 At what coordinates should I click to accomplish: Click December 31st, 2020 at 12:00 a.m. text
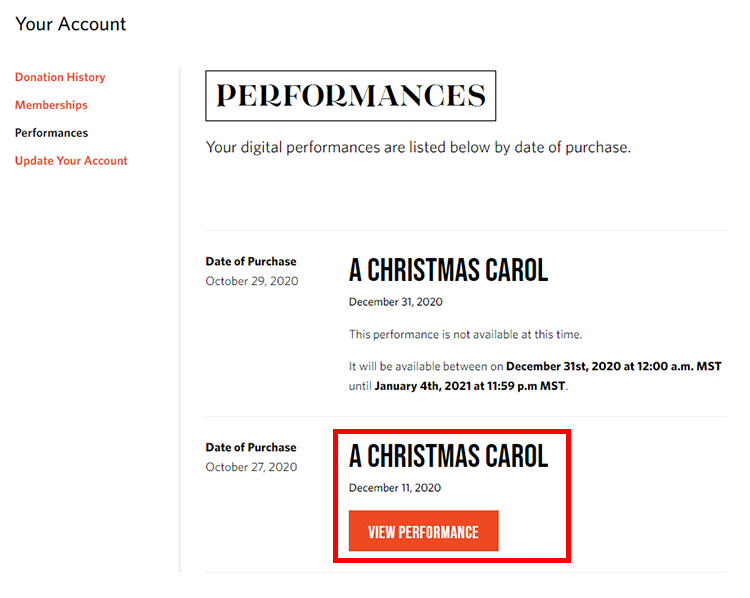click(614, 366)
